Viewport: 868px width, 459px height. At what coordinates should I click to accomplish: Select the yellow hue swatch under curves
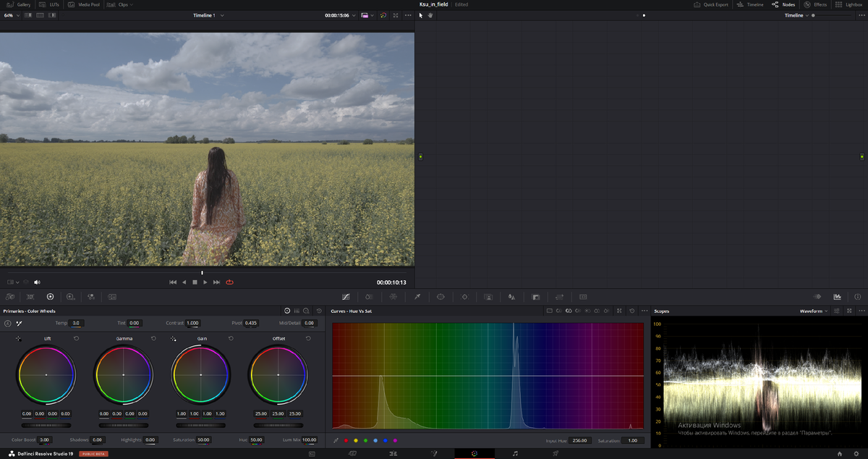pyautogui.click(x=355, y=440)
